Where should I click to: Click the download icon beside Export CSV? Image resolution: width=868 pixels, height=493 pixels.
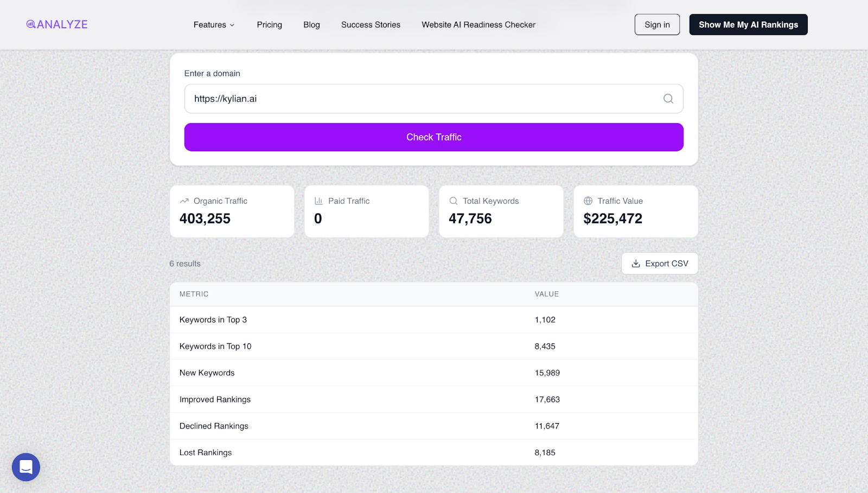click(x=635, y=264)
